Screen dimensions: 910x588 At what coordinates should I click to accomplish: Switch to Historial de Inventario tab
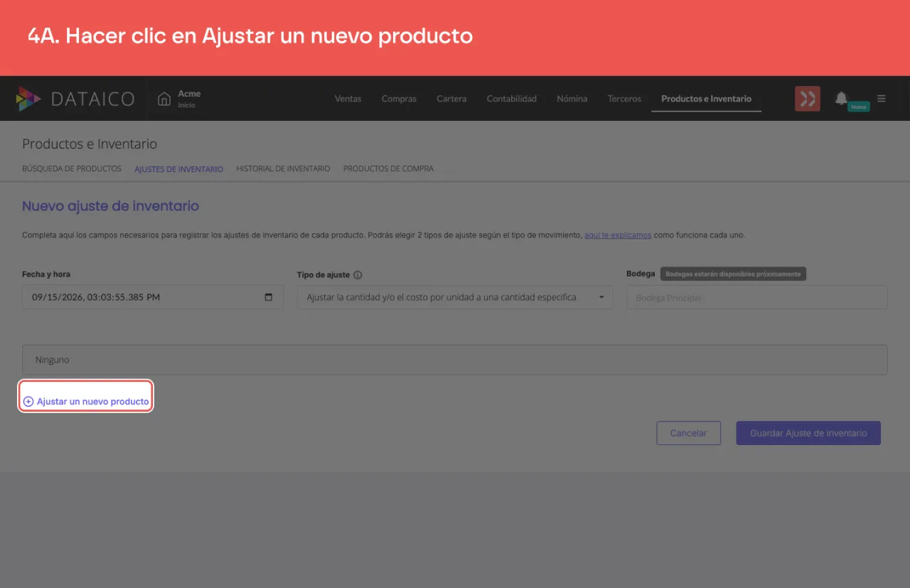(x=283, y=169)
